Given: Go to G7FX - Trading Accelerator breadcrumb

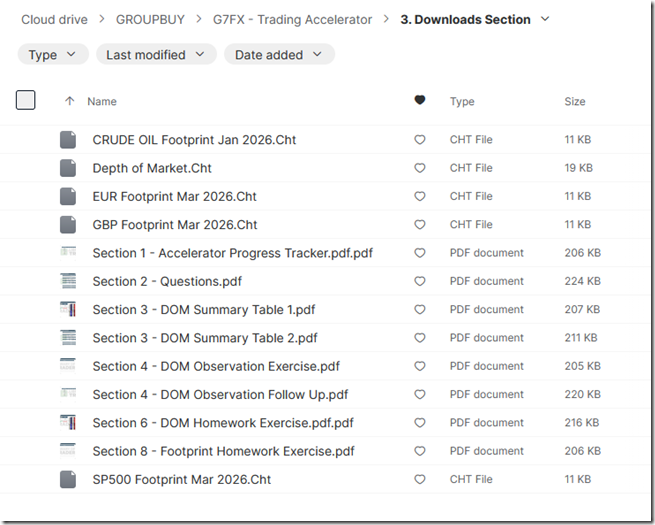Looking at the screenshot, I should tap(292, 20).
